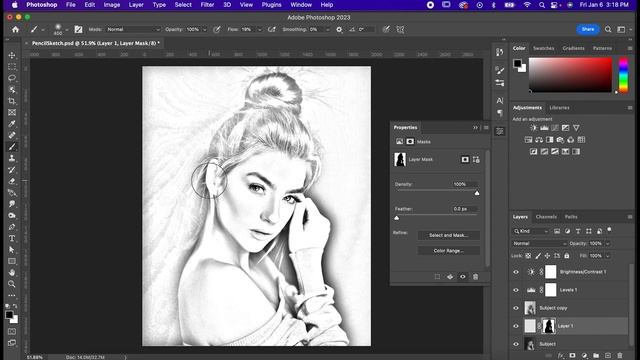Open layer Opacity dropdown in Layers panel
The height and width of the screenshot is (360, 640).
pos(607,243)
